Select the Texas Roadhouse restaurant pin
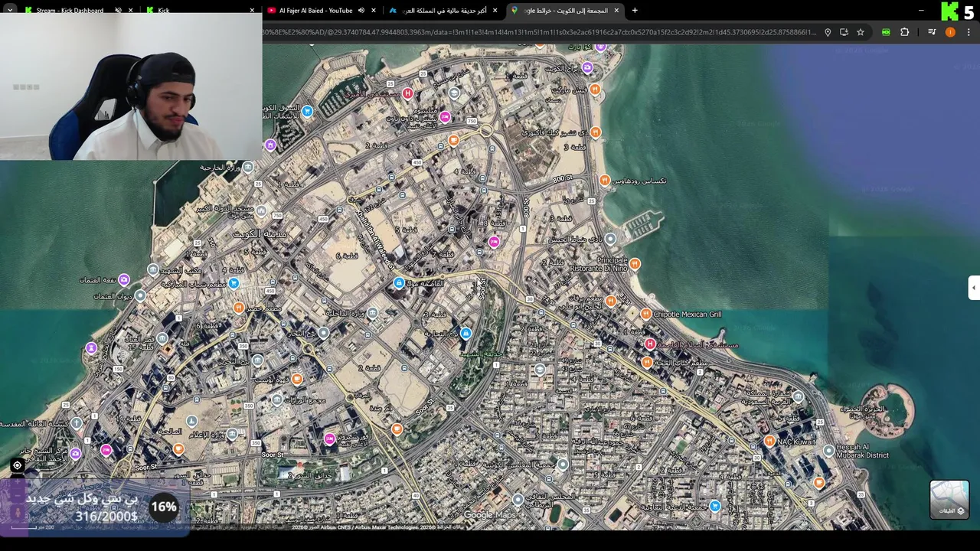 pos(605,181)
